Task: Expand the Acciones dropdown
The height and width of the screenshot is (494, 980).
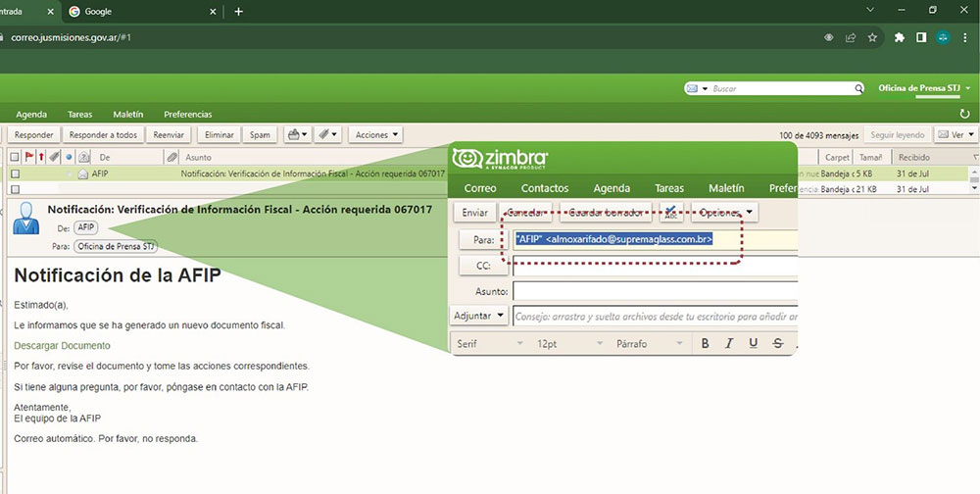Action: tap(377, 134)
